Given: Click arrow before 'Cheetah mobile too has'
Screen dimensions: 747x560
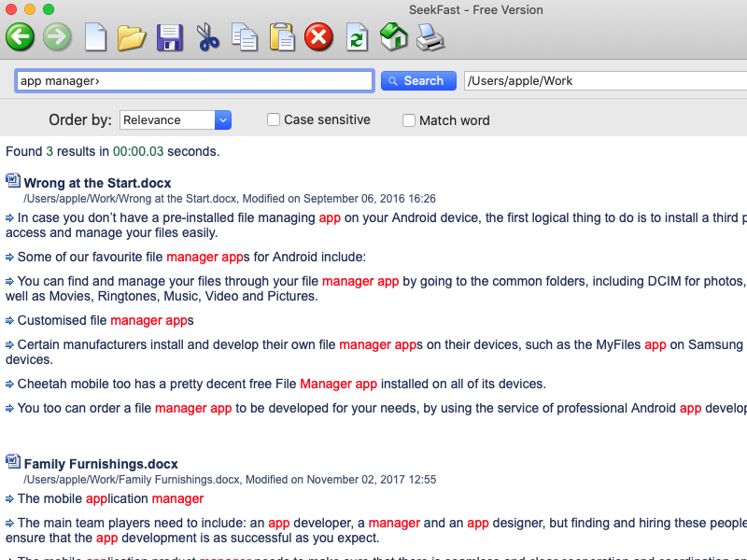Looking at the screenshot, I should (x=9, y=384).
